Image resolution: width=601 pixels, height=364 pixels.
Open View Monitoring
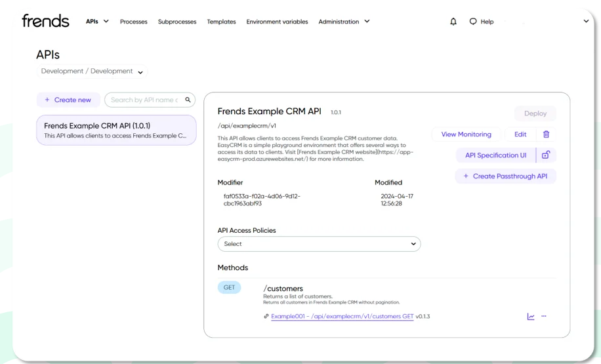click(x=466, y=134)
